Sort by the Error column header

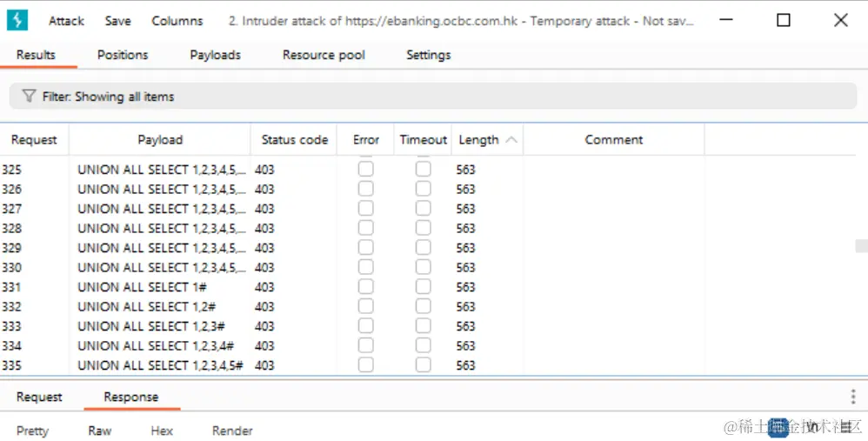(366, 140)
